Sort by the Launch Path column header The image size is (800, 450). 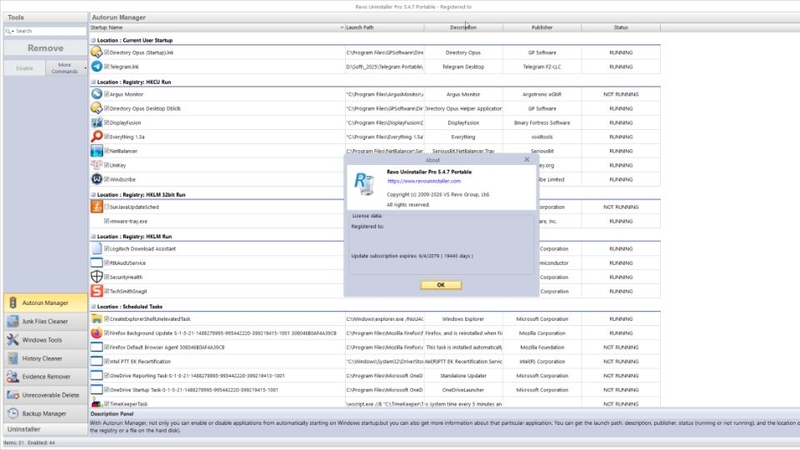(x=385, y=28)
